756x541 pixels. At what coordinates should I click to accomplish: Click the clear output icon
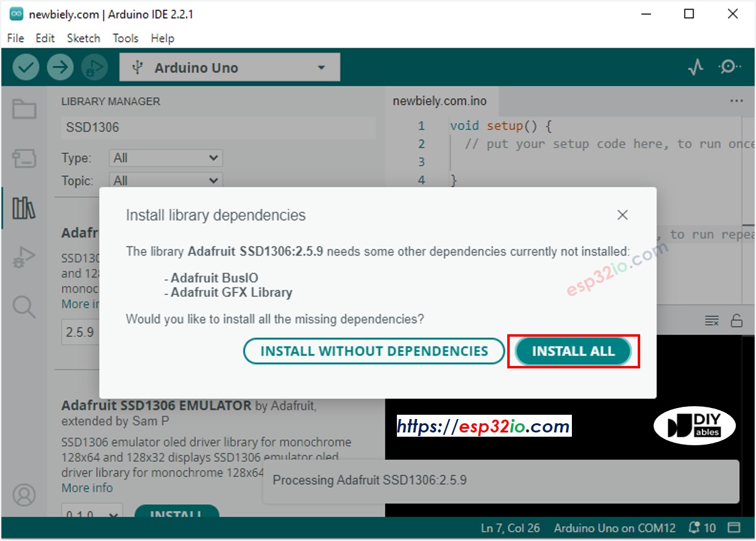[x=711, y=321]
